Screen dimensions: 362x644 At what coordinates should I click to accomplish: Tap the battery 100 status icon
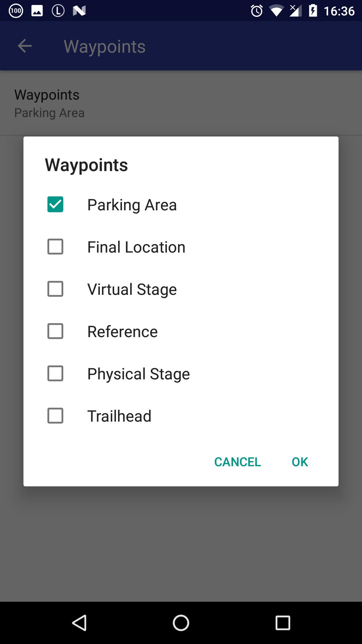(x=16, y=11)
